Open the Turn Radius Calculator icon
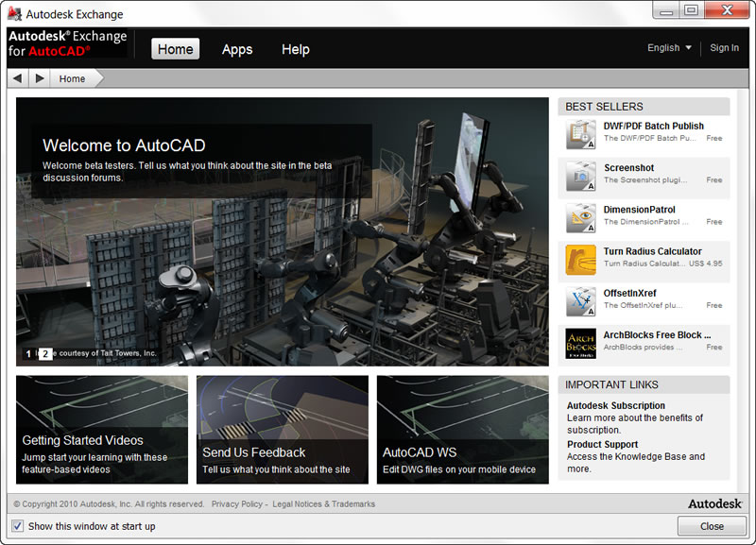This screenshot has height=545, width=756. (579, 259)
